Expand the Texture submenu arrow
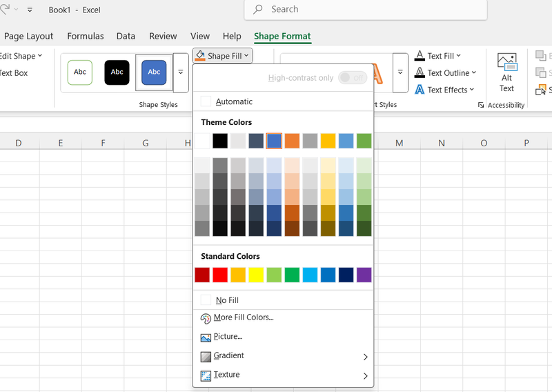Viewport: 552px width, 392px height. click(366, 376)
